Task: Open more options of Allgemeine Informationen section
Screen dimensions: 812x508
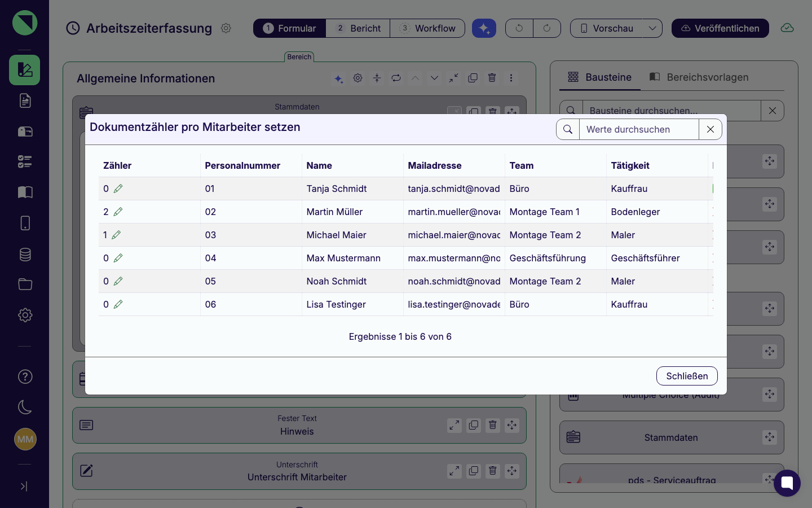Action: [x=511, y=78]
